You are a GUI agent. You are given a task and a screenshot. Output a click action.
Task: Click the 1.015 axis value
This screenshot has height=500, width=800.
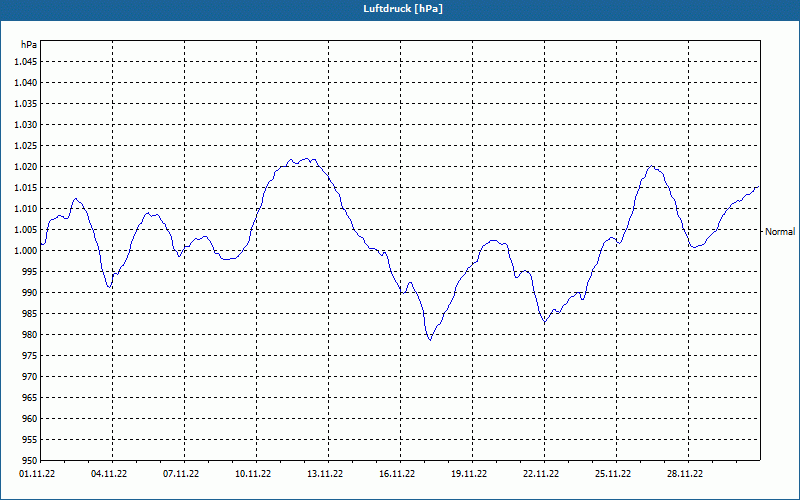[x=26, y=188]
